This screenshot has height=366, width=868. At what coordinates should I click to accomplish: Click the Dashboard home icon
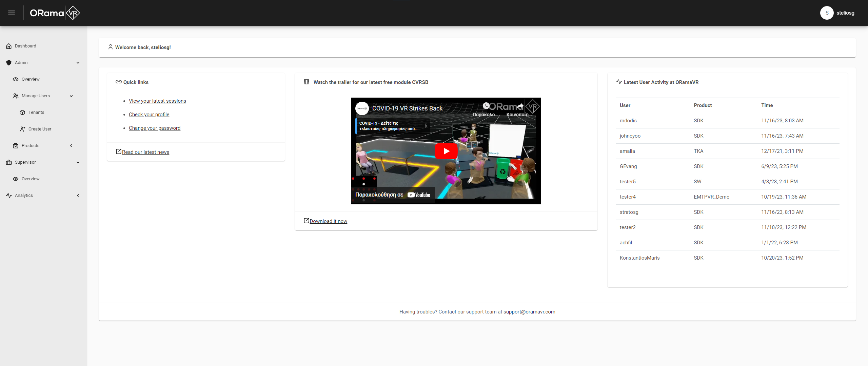tap(9, 46)
